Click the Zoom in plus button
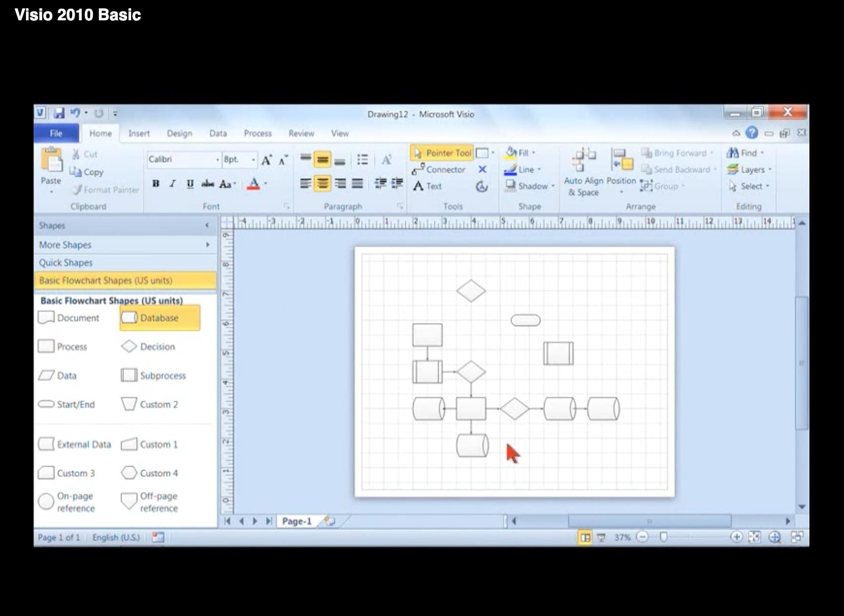Screen dimensions: 844x616 [x=736, y=537]
